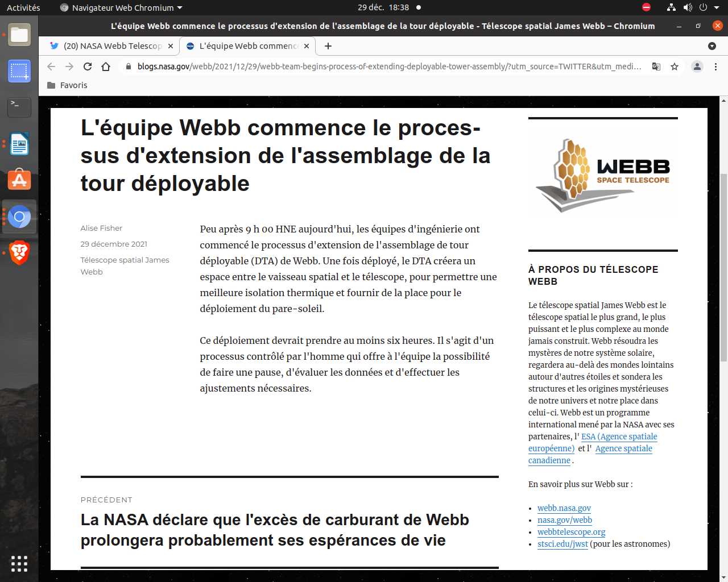Screen dimensions: 728x582
Task: View site security information via the lock icon
Action: pos(129,66)
